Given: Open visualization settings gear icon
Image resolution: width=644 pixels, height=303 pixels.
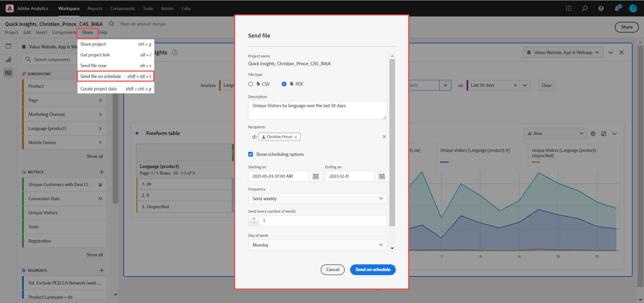Looking at the screenshot, I should pos(593,134).
